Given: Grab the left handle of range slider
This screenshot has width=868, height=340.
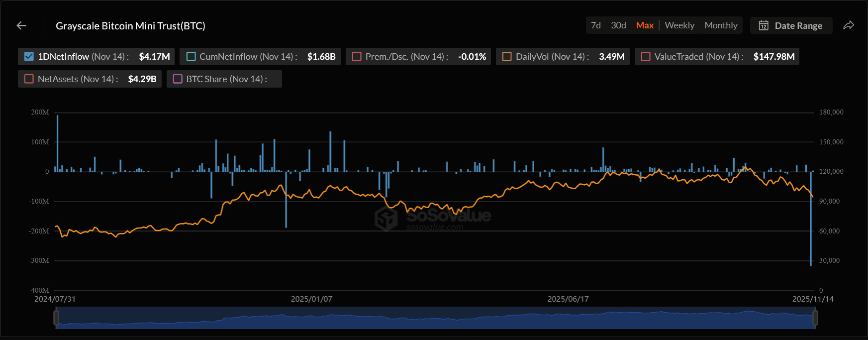Looking at the screenshot, I should point(56,318).
